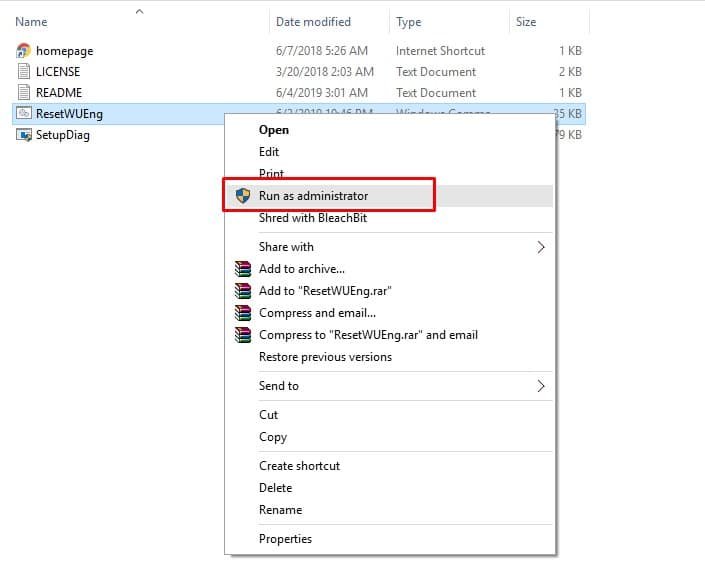This screenshot has height=585, width=705.
Task: Click the Size column header
Action: click(x=526, y=22)
